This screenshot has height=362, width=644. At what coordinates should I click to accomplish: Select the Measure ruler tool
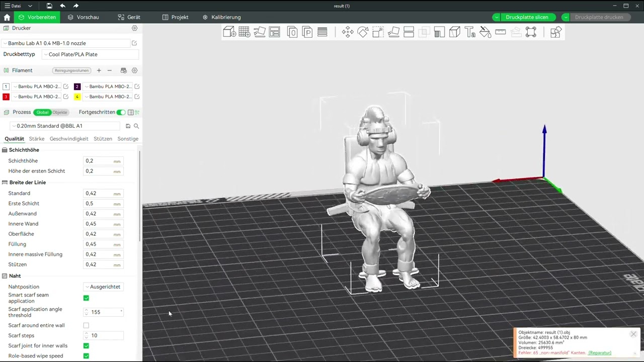coord(500,32)
